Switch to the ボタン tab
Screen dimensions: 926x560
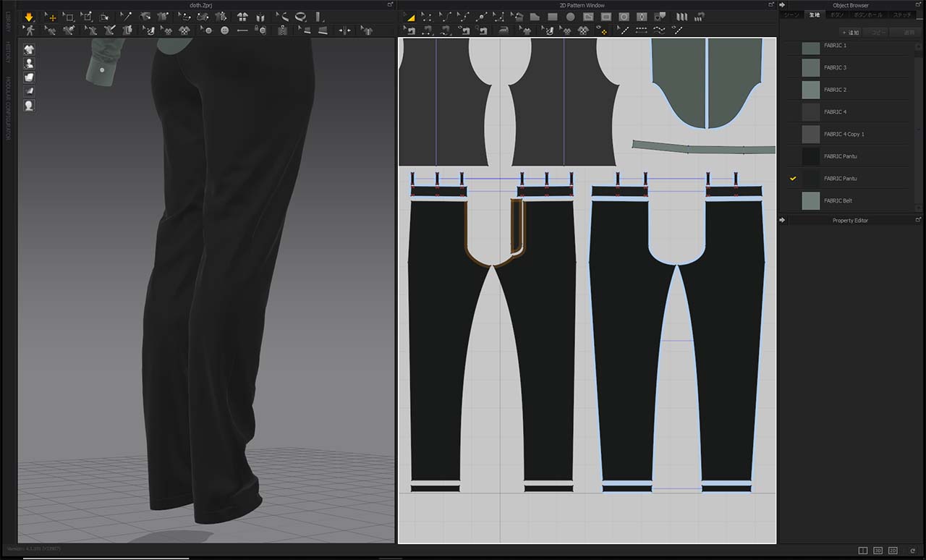pyautogui.click(x=836, y=14)
